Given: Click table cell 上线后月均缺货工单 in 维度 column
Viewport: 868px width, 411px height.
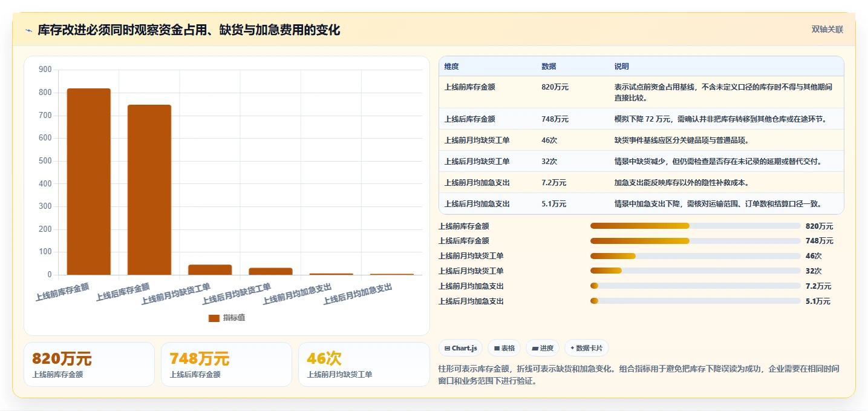Looking at the screenshot, I should (477, 162).
